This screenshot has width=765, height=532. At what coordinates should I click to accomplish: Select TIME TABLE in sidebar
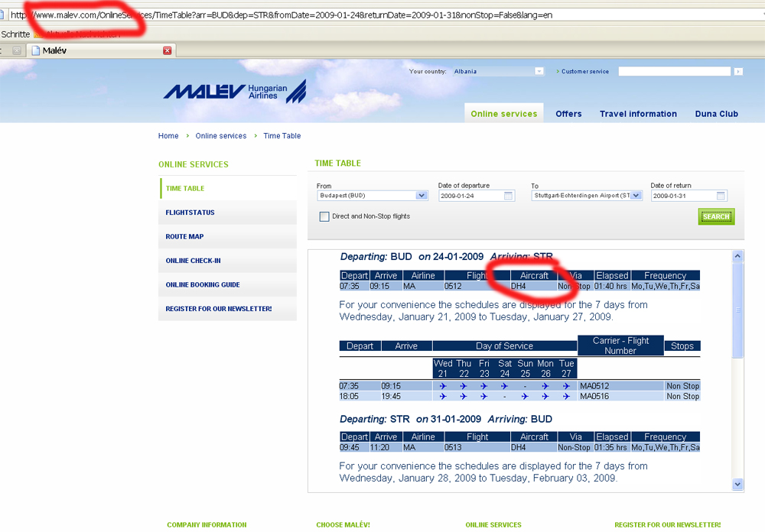click(x=228, y=188)
